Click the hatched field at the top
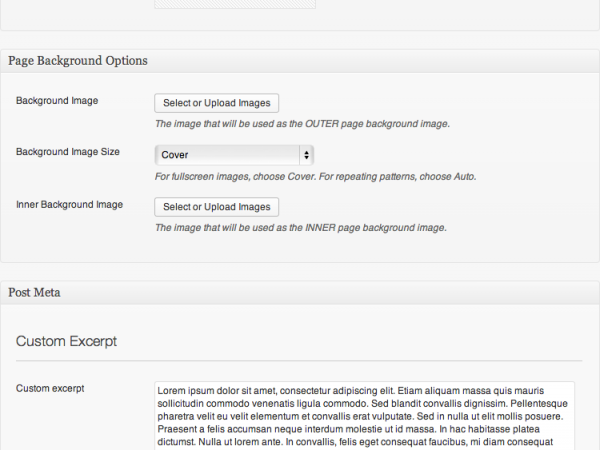Viewport: 600px width, 450px height. (235, 4)
